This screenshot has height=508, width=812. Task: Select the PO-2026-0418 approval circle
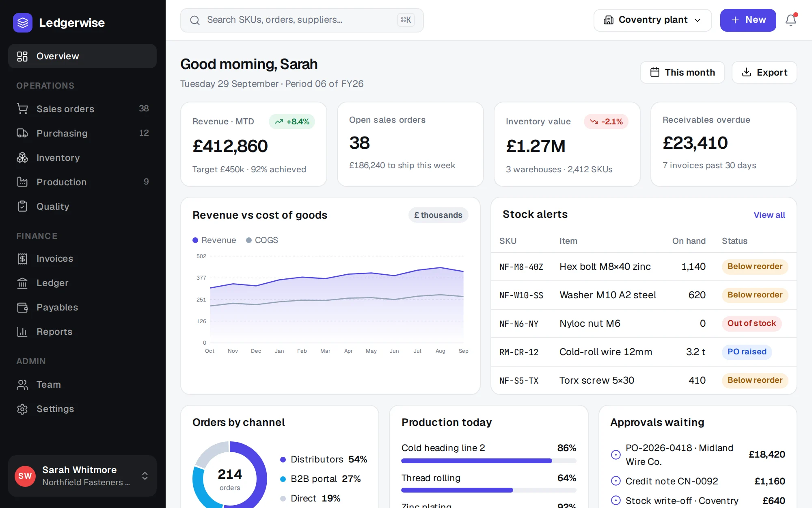coord(616,454)
